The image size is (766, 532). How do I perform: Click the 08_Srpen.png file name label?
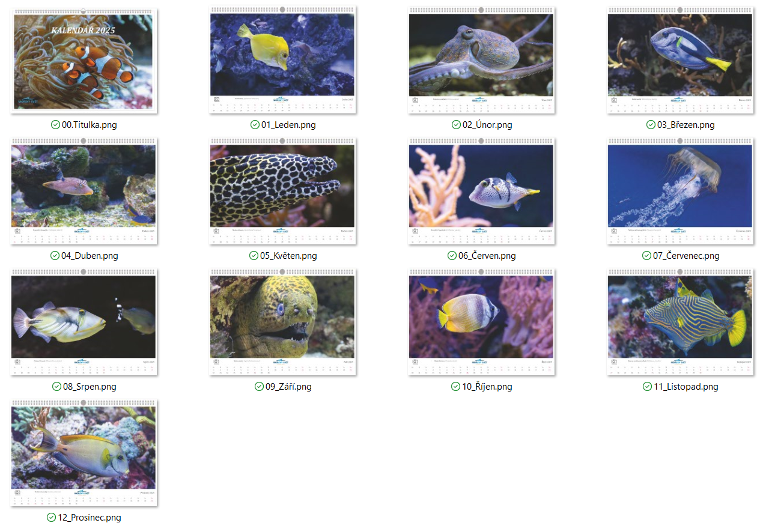(90, 387)
